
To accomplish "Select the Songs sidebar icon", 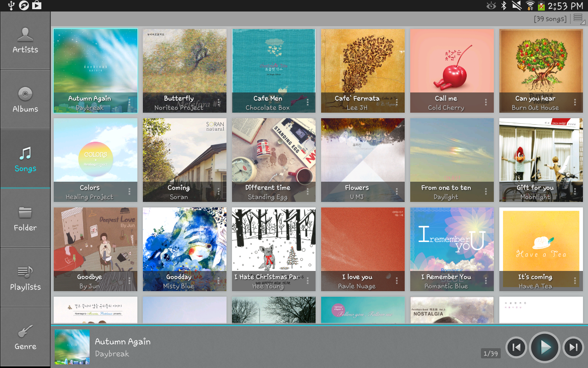I will (25, 160).
